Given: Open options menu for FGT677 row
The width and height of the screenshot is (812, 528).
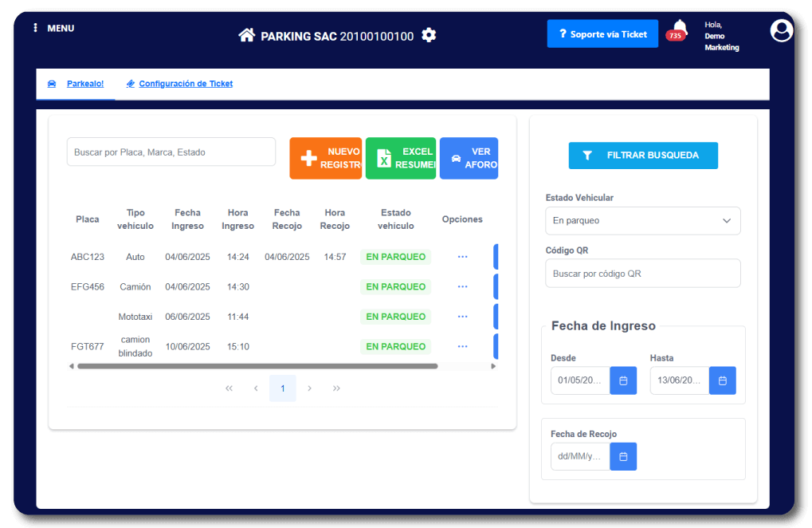Looking at the screenshot, I should click(x=462, y=346).
